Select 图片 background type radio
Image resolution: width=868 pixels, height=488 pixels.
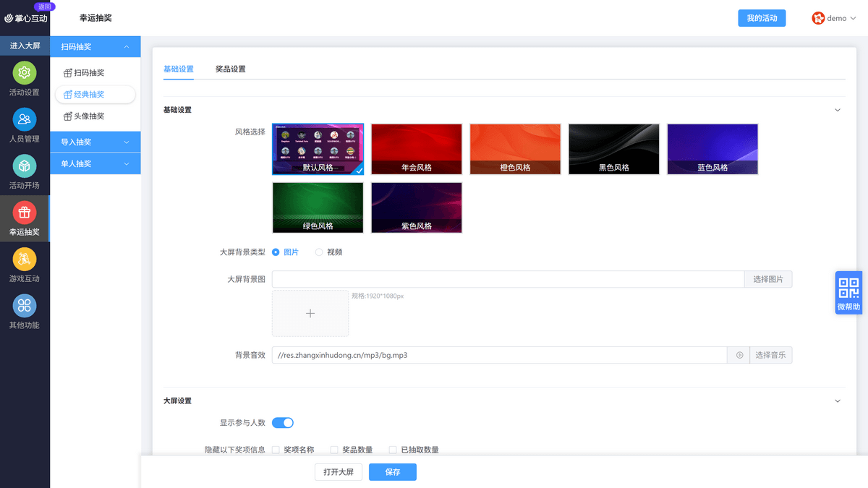tap(276, 252)
